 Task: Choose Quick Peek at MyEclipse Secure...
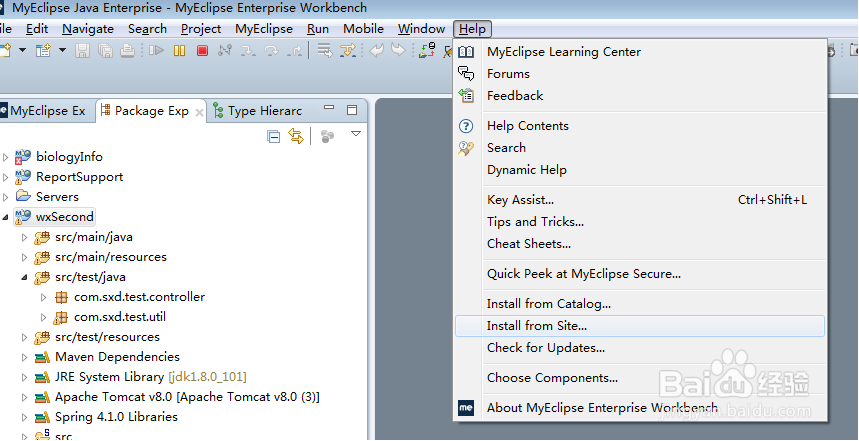[x=640, y=273]
